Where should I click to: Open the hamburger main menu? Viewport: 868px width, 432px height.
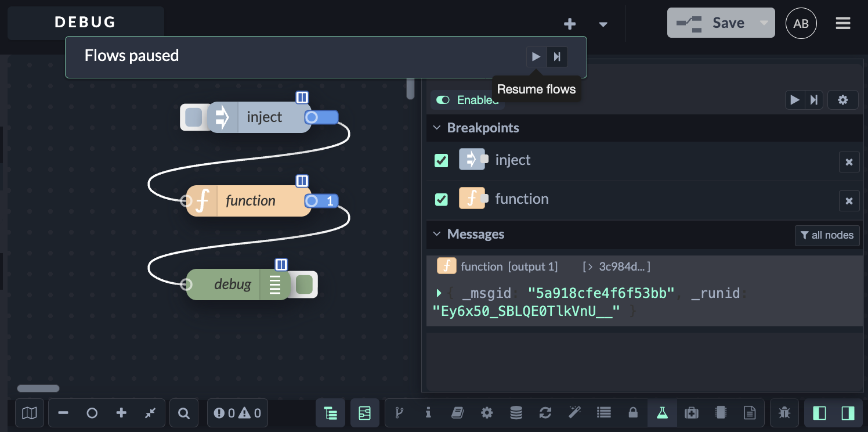pyautogui.click(x=843, y=23)
